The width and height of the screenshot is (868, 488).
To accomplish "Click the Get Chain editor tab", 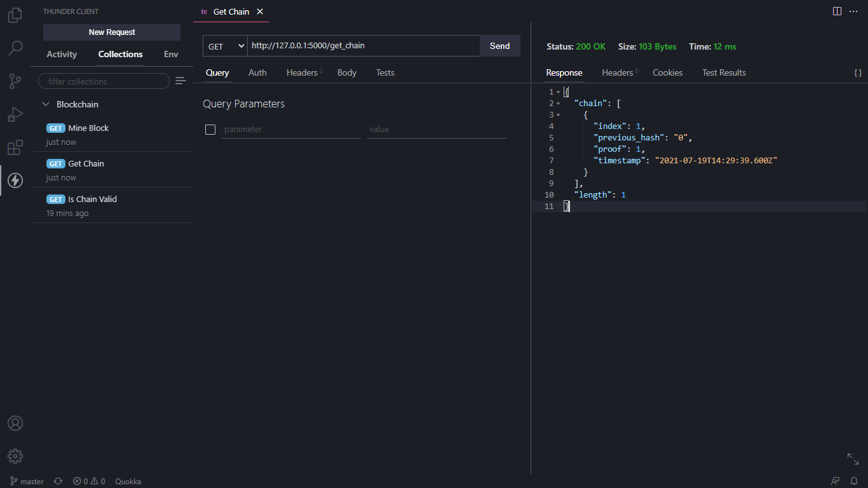I will [231, 11].
